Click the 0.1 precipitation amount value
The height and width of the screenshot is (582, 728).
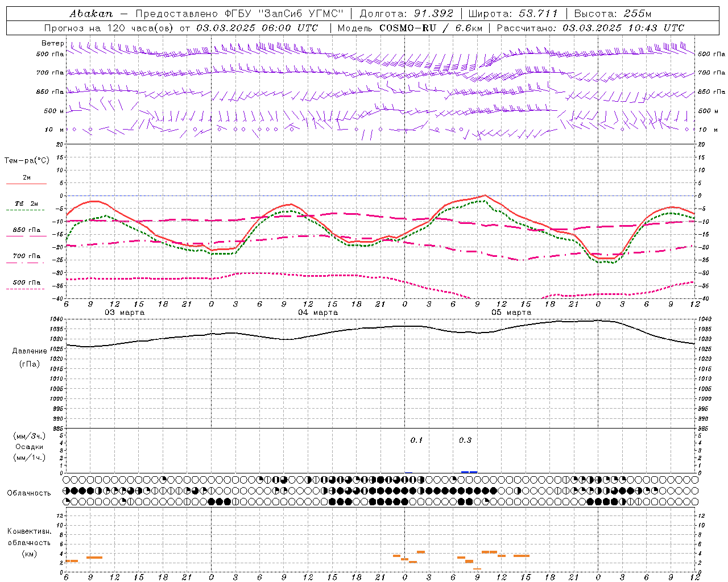pos(416,440)
